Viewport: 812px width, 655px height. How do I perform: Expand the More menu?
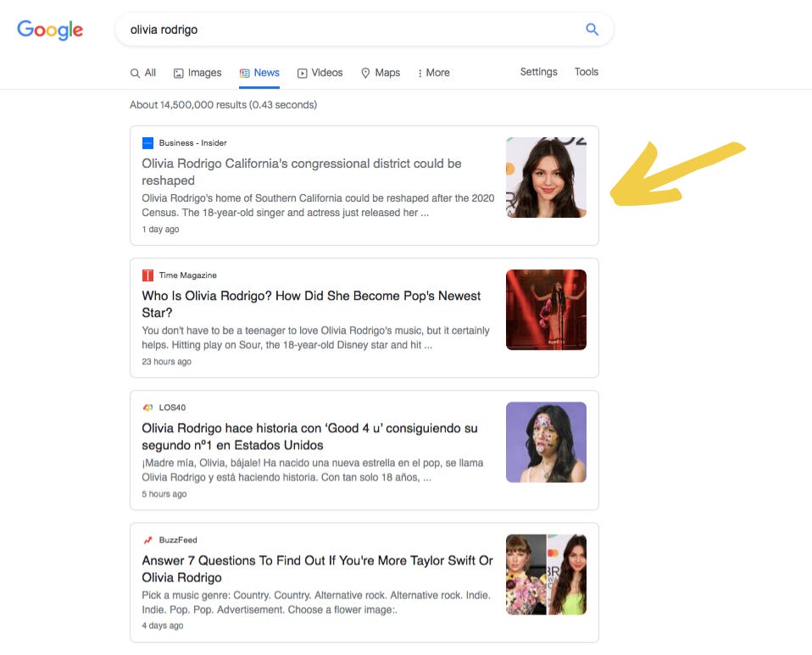[x=434, y=73]
